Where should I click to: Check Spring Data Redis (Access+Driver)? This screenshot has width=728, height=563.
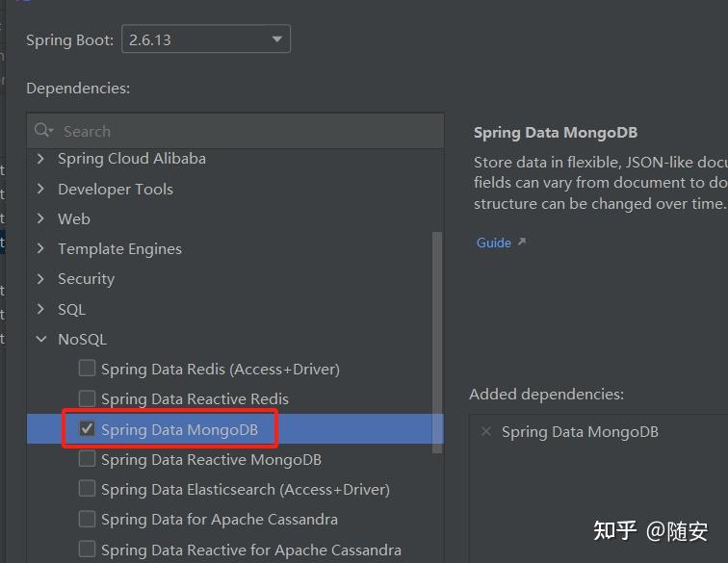tap(87, 368)
